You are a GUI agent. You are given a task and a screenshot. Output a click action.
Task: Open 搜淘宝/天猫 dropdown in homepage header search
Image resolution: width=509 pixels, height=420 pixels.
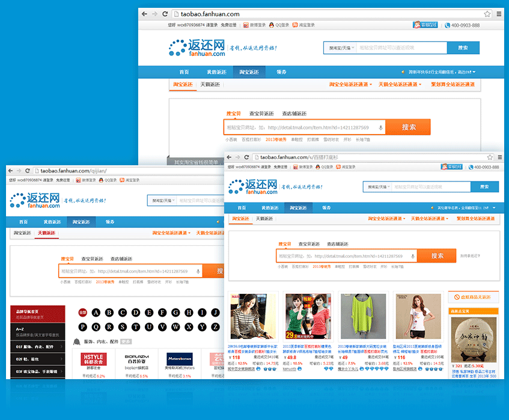point(341,47)
